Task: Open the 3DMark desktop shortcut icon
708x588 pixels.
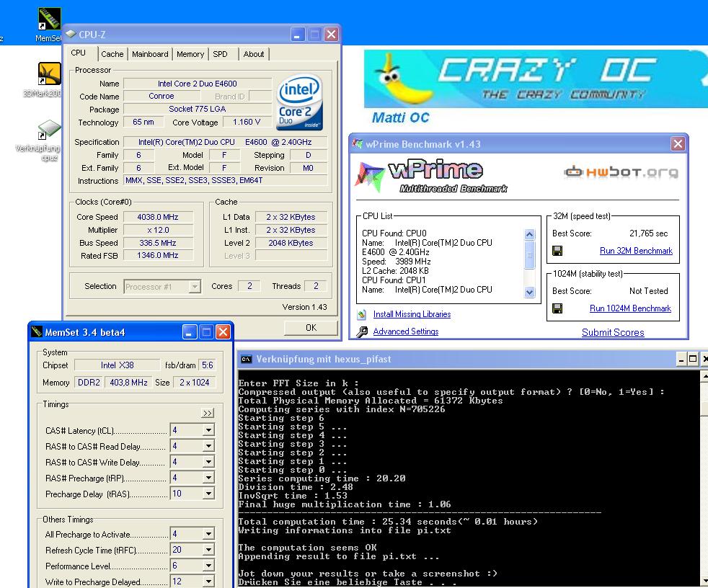Action: (49, 73)
